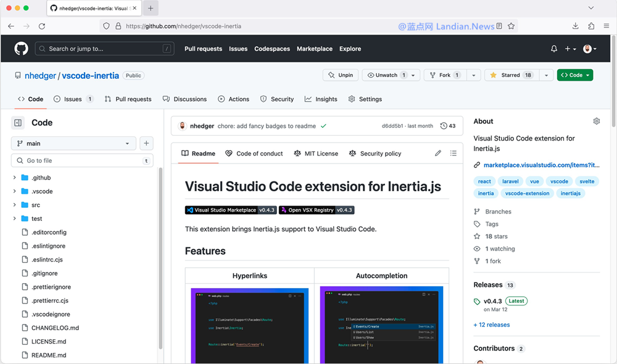
Task: Focus the Go to file field
Action: coord(82,160)
